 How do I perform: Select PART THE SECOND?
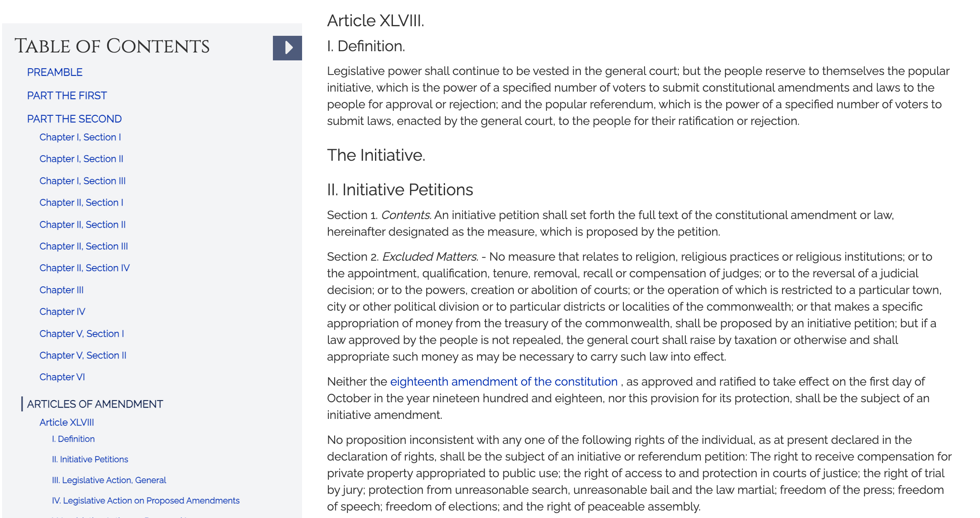point(74,119)
